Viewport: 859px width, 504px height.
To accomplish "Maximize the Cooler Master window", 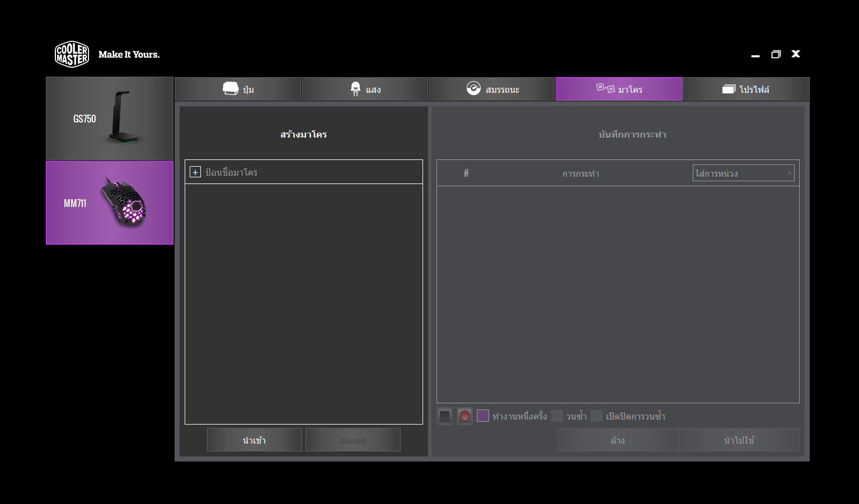I will (776, 54).
